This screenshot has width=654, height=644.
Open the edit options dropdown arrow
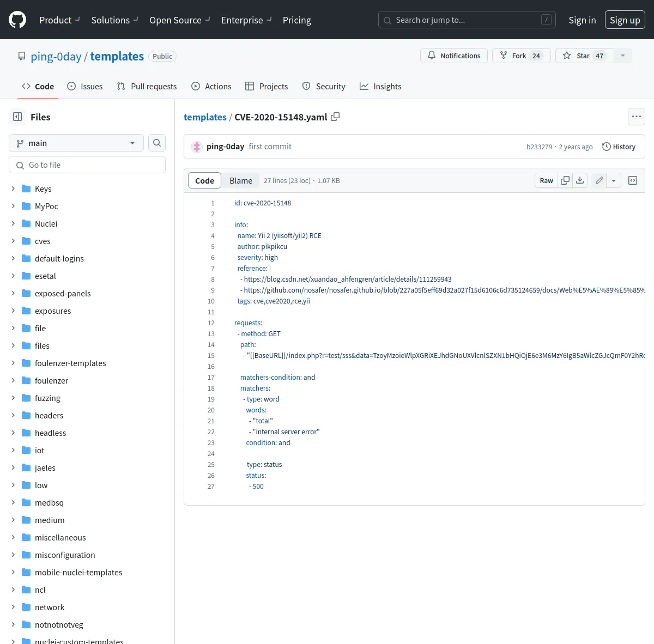coord(614,180)
